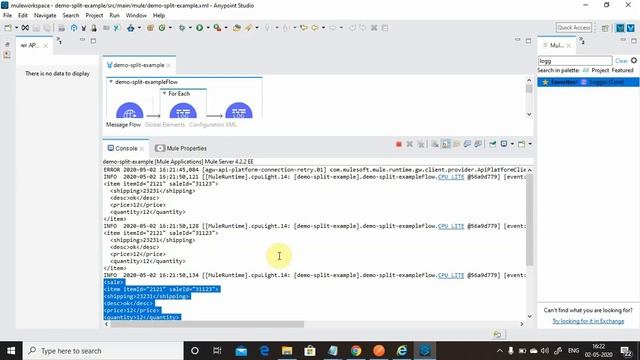Image resolution: width=640 pixels, height=360 pixels.
Task: Toggle show console when standard error changes
Action: point(478,144)
